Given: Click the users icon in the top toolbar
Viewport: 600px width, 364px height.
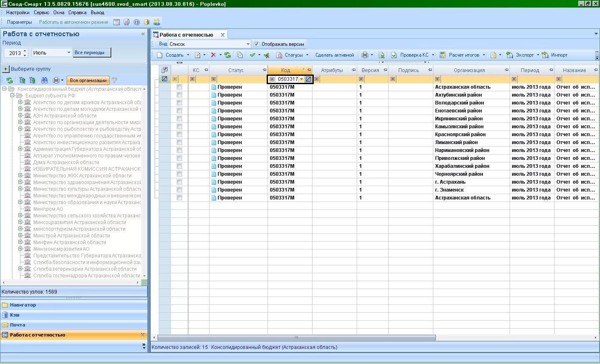Looking at the screenshot, I should tap(157, 22).
